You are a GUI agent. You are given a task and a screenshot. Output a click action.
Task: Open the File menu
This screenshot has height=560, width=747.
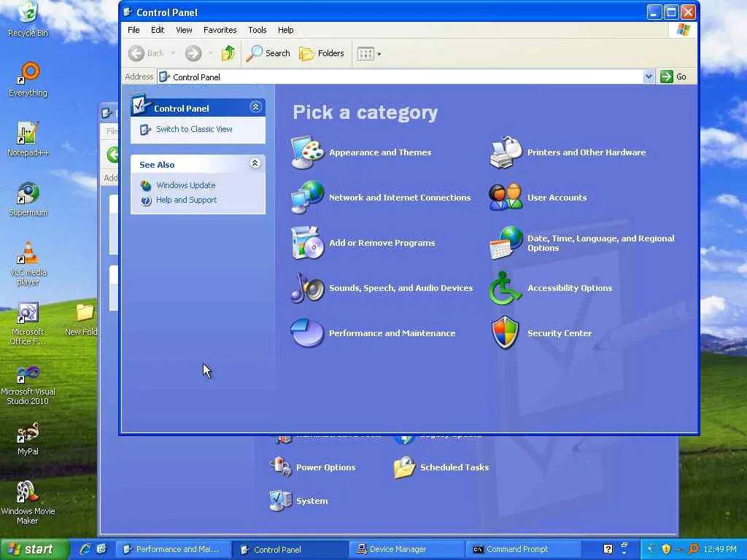tap(134, 30)
